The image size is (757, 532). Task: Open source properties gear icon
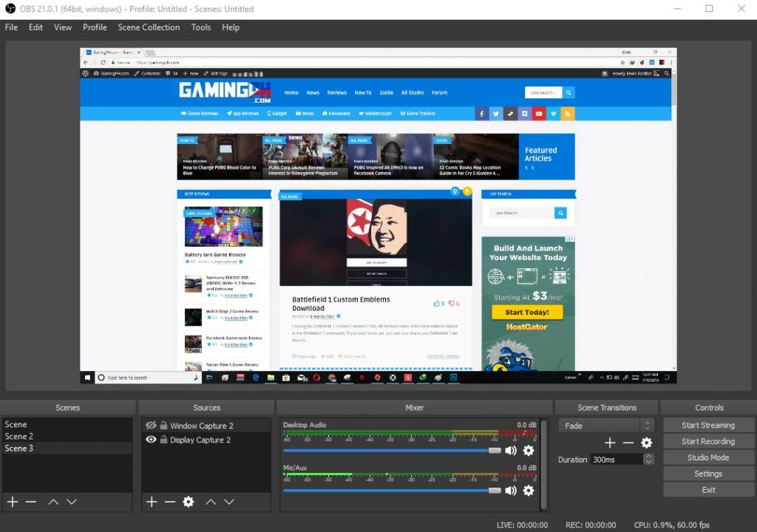(x=189, y=502)
